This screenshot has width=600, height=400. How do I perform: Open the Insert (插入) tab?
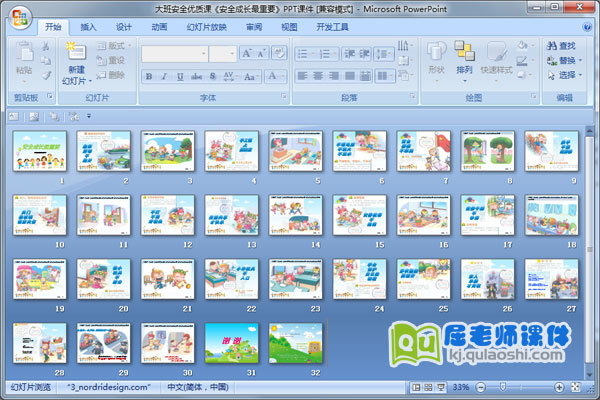click(x=89, y=27)
